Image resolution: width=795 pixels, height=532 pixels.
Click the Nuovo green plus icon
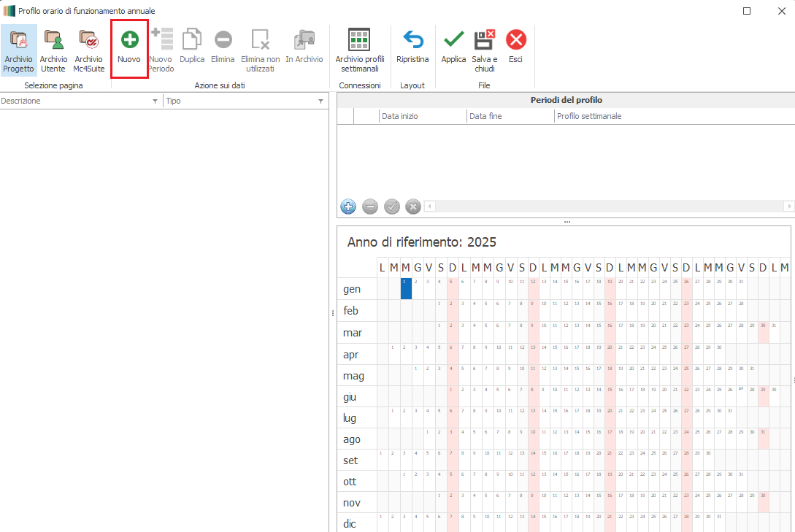point(129,40)
